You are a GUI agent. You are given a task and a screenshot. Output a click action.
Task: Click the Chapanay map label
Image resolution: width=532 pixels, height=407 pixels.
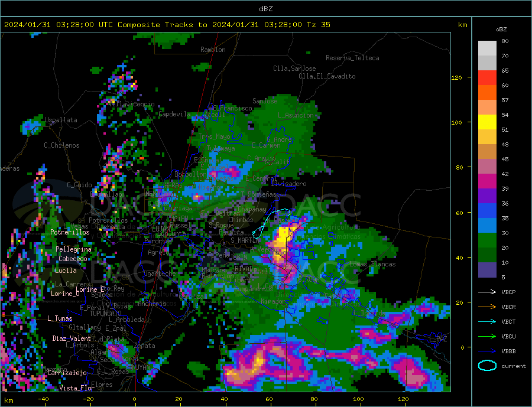252,210
